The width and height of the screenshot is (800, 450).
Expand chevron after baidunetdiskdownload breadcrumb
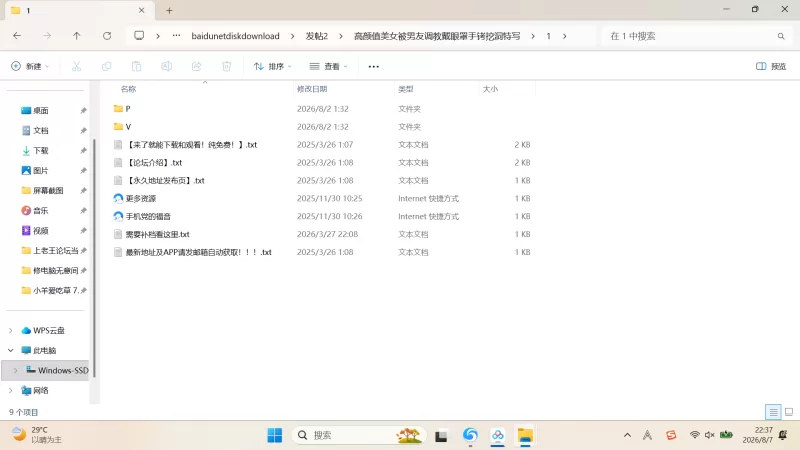pyautogui.click(x=292, y=36)
